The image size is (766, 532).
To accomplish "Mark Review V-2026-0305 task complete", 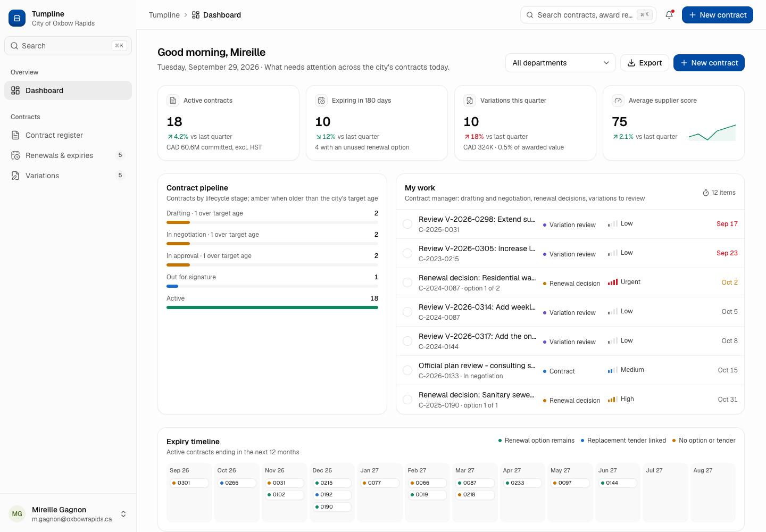I will click(x=407, y=253).
